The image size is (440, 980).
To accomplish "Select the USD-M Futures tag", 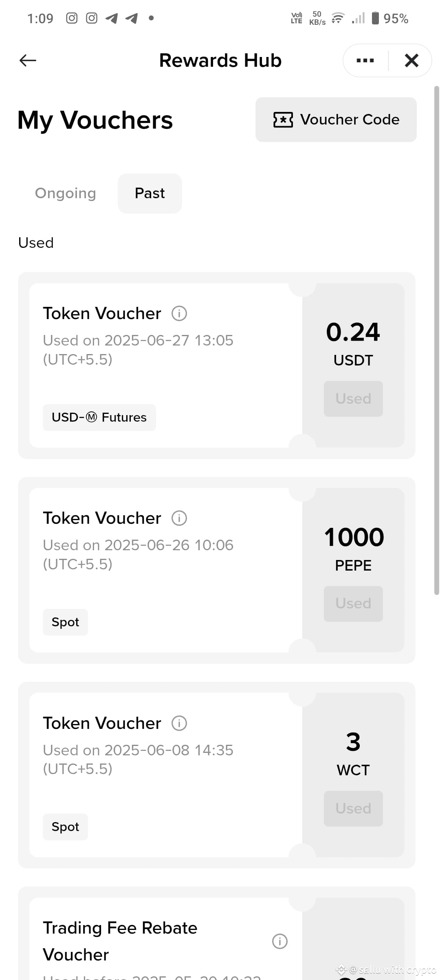I will tap(99, 417).
